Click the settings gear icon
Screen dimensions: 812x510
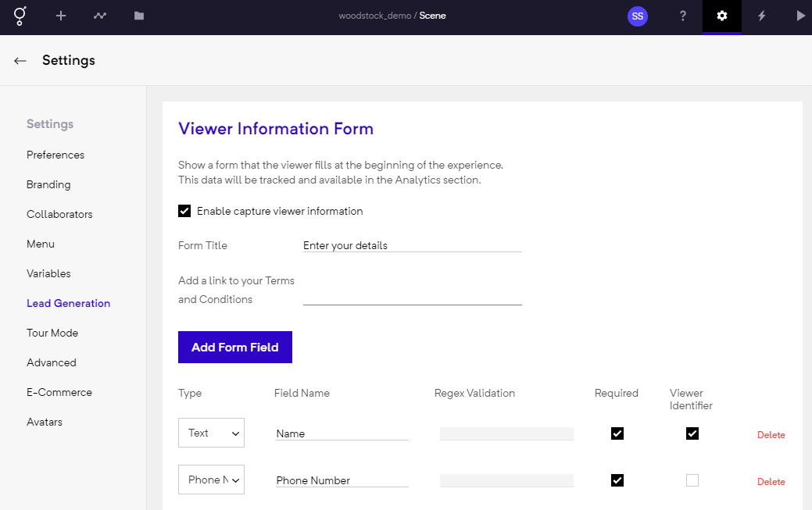[x=722, y=16]
